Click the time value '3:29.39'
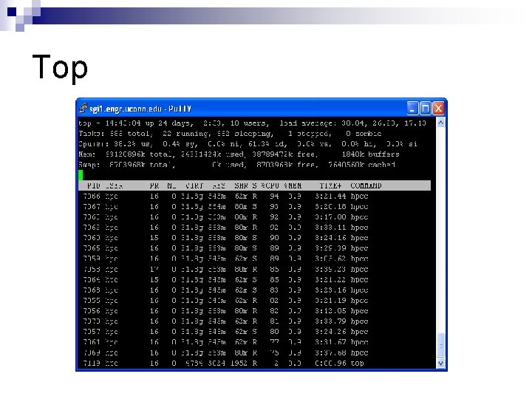The height and width of the screenshot is (399, 532). [x=330, y=248]
